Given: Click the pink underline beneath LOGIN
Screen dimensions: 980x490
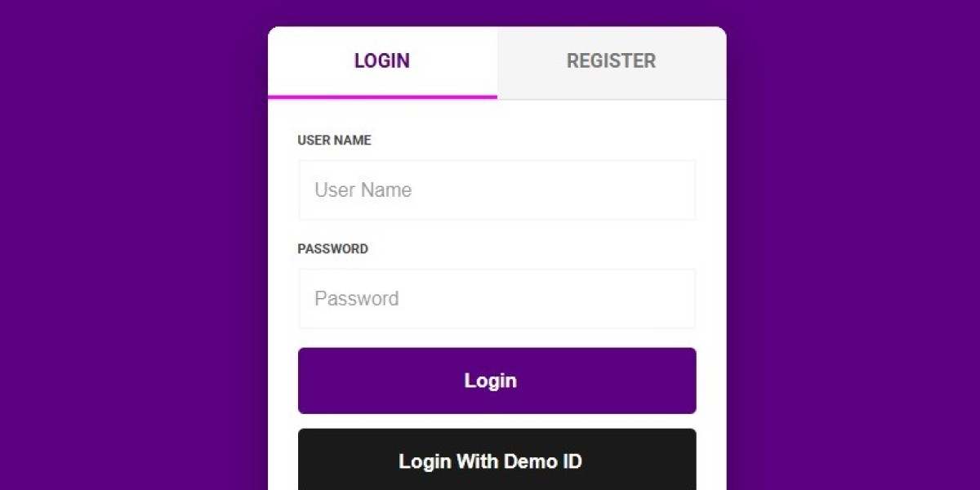Looking at the screenshot, I should (381, 96).
